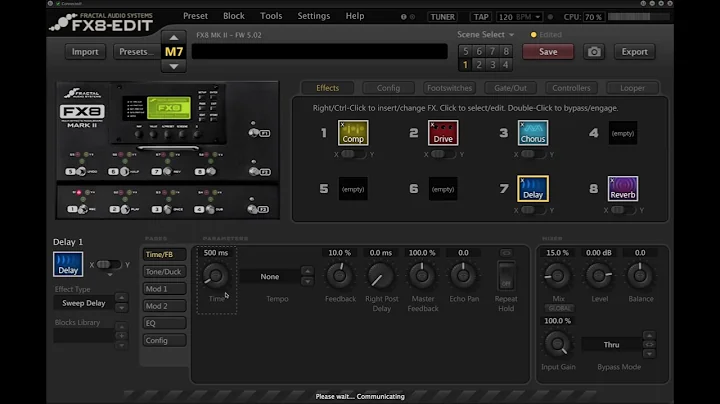Select the Drive effect block in slot 2
The image size is (720, 404).
443,133
